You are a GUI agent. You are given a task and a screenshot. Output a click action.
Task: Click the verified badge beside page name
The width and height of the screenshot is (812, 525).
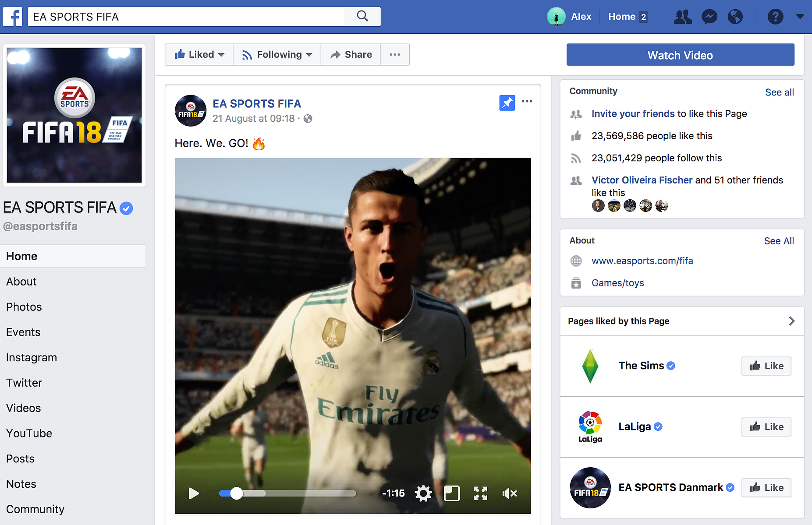[x=126, y=208]
